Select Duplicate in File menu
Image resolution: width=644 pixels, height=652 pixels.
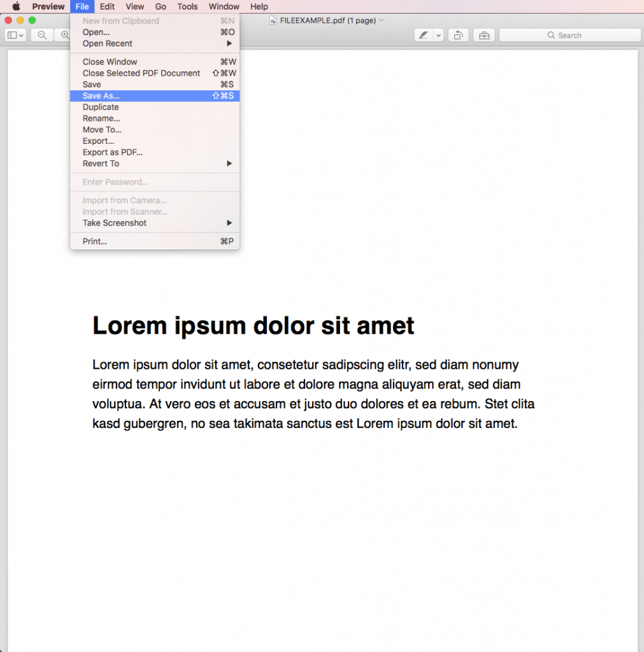[x=155, y=107]
